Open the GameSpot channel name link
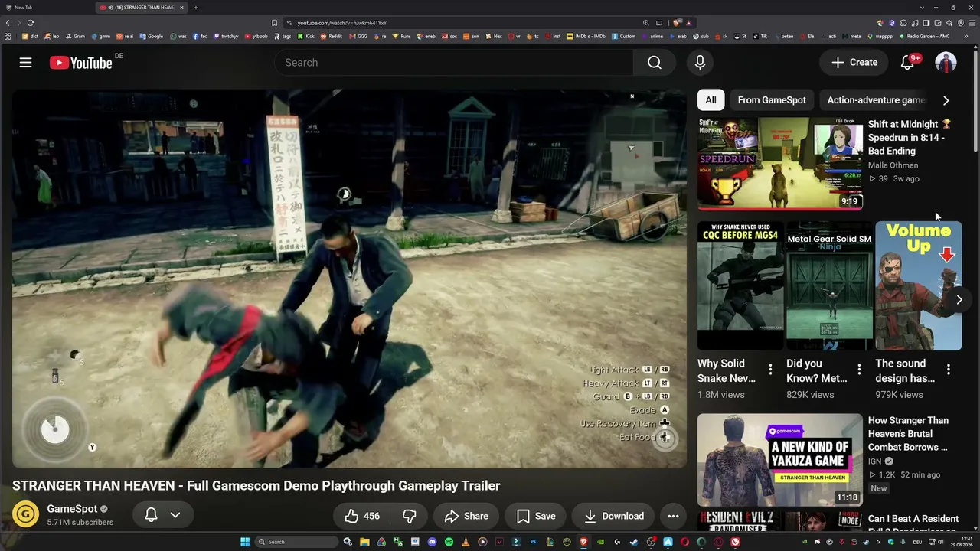 pos(72,509)
